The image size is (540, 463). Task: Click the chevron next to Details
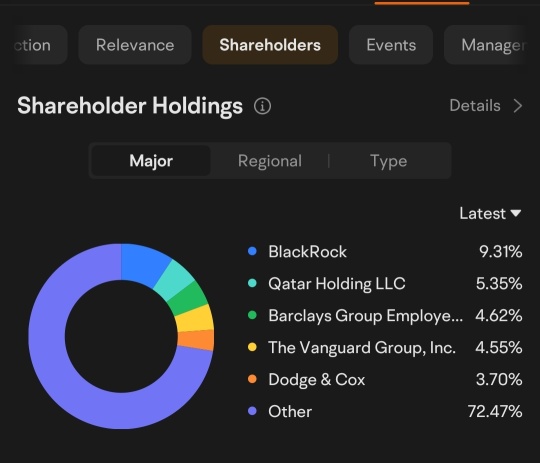pos(518,106)
